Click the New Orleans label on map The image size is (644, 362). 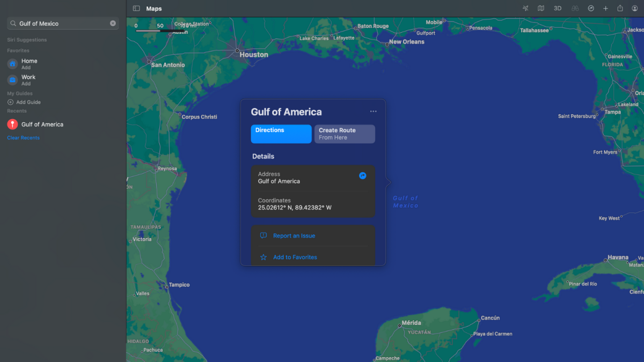click(406, 42)
